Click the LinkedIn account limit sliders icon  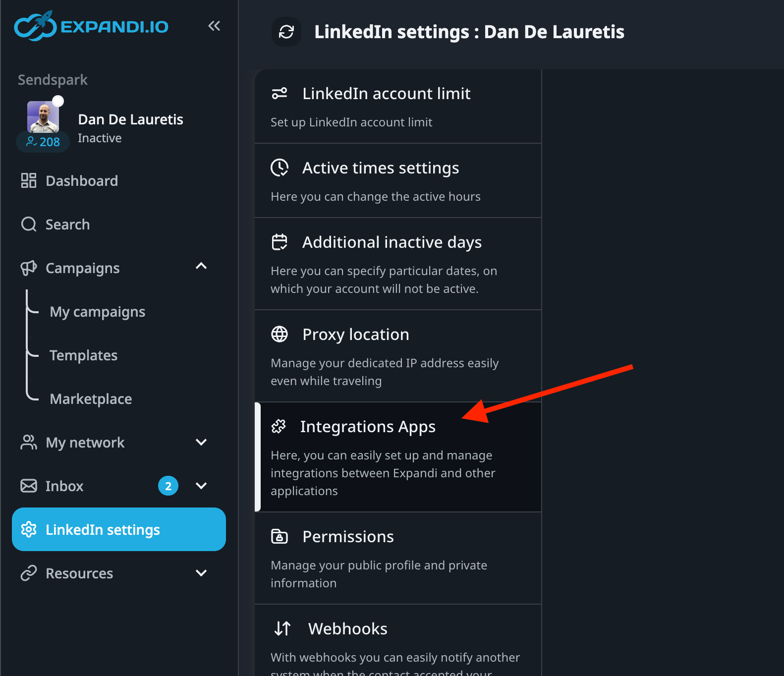coord(280,93)
